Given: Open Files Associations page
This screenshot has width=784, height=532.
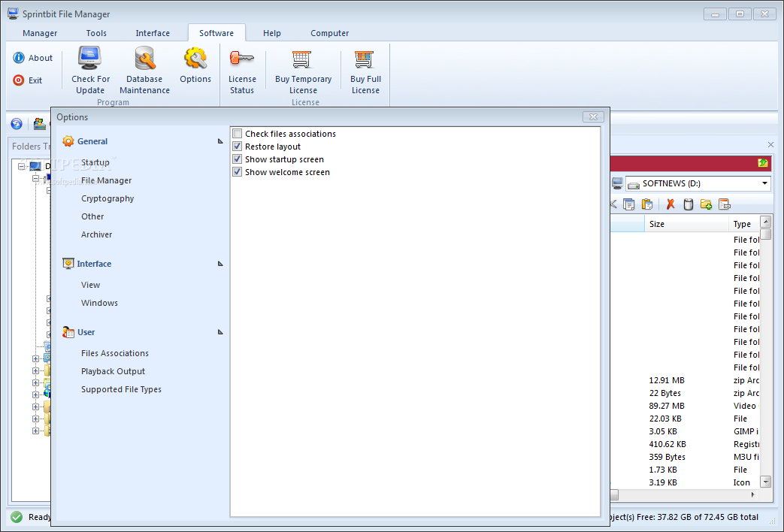Looking at the screenshot, I should tap(115, 353).
